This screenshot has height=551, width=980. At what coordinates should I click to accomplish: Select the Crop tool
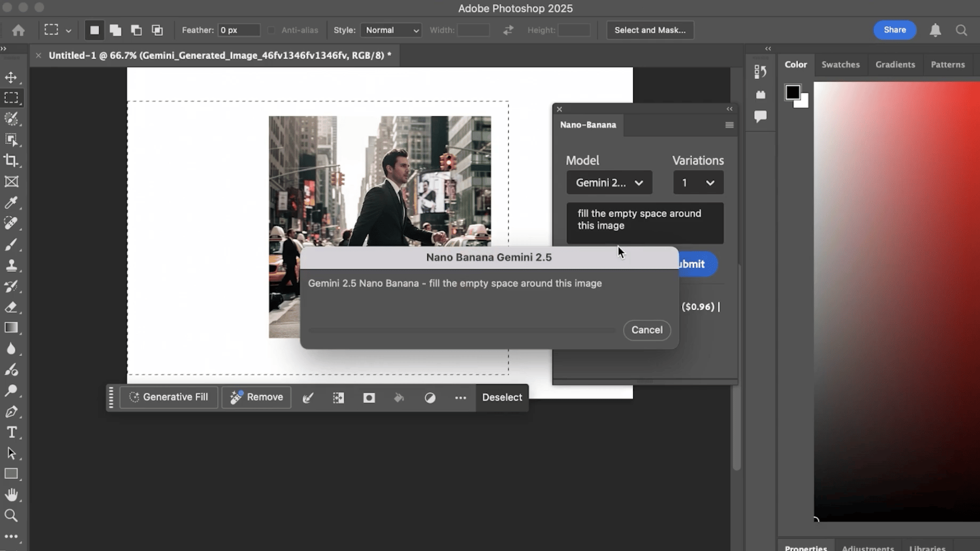pos(11,160)
